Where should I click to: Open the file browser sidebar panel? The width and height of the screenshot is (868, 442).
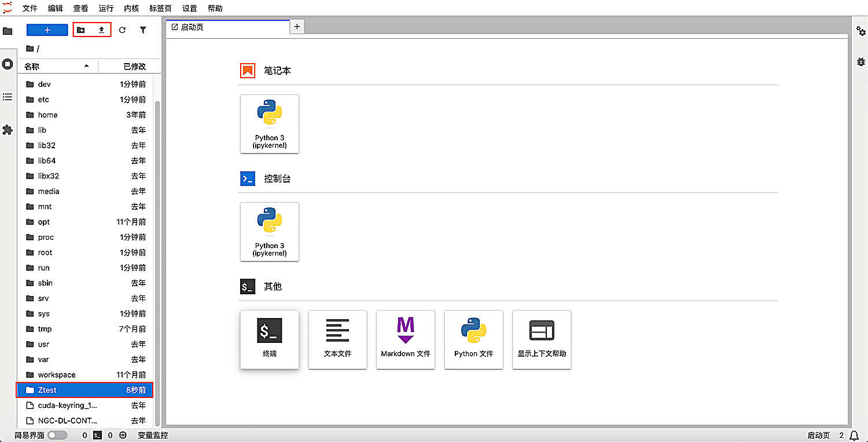click(x=8, y=31)
